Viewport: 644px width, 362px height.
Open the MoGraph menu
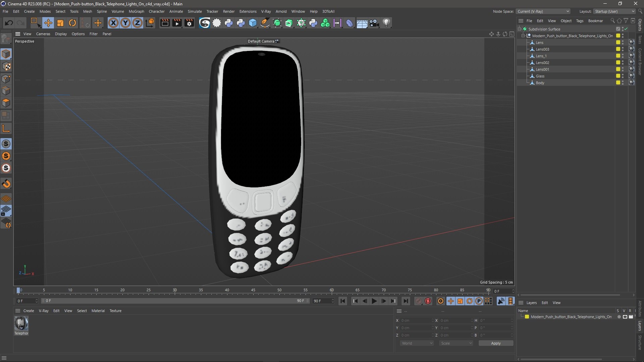136,11
